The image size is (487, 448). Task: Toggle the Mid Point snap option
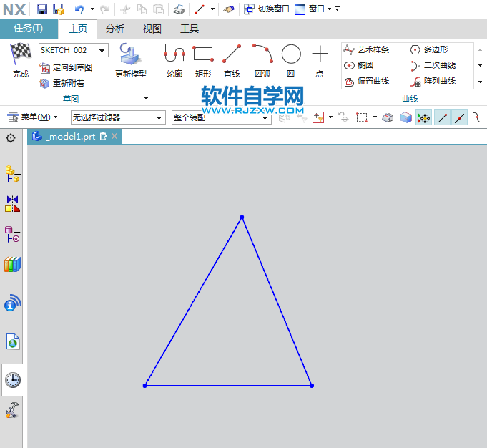pos(459,117)
